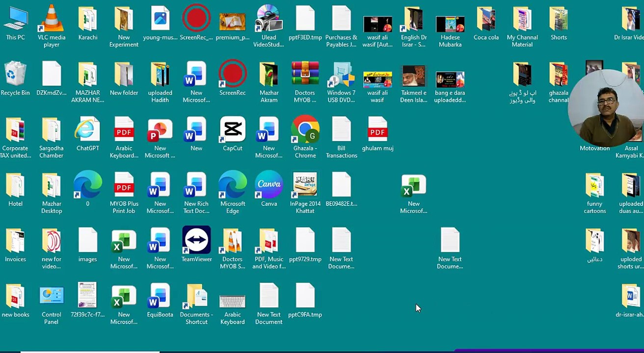Select the Edge shortcut labeled 0
The image size is (644, 353).
(88, 190)
